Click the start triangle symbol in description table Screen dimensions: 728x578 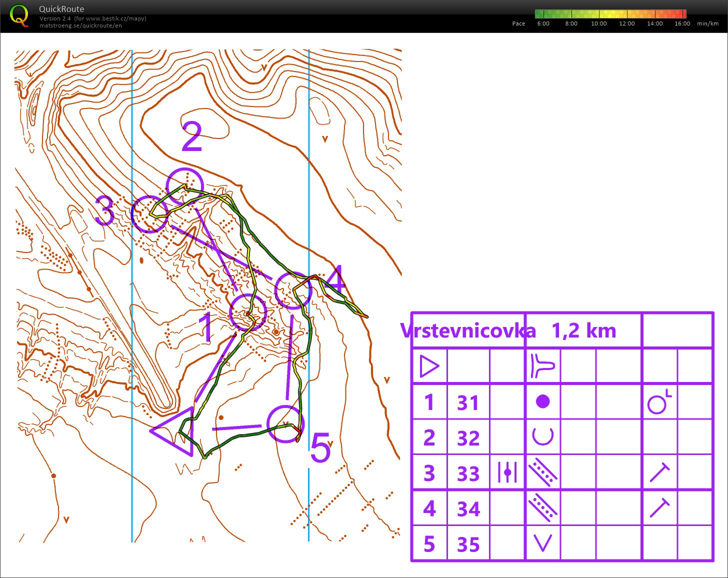point(429,366)
